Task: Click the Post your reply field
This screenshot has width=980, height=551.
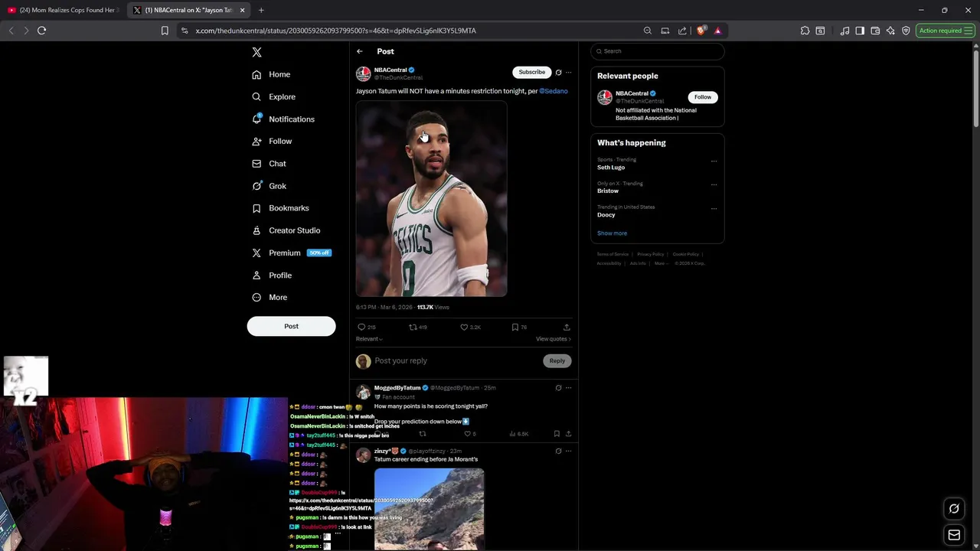Action: click(x=456, y=360)
